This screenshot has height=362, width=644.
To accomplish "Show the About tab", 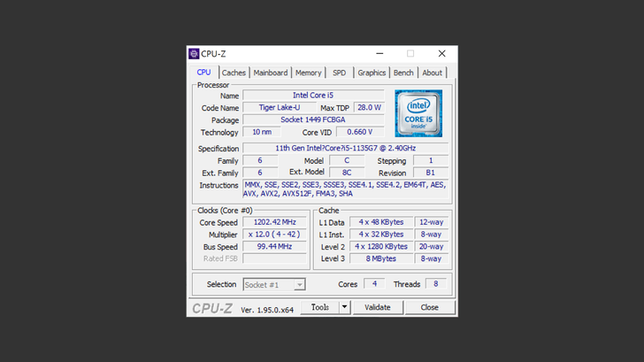I will pyautogui.click(x=432, y=73).
